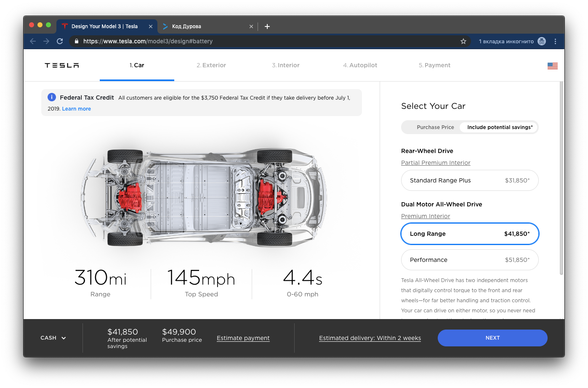Click the Federal Tax Credit banner title
The width and height of the screenshot is (588, 388).
click(87, 98)
